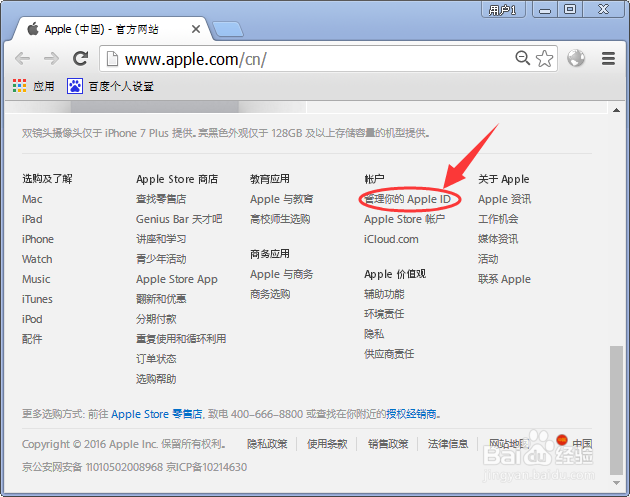Viewport: 630px width, 497px height.
Task: Click the 翻新和优惠 link
Action: (161, 299)
